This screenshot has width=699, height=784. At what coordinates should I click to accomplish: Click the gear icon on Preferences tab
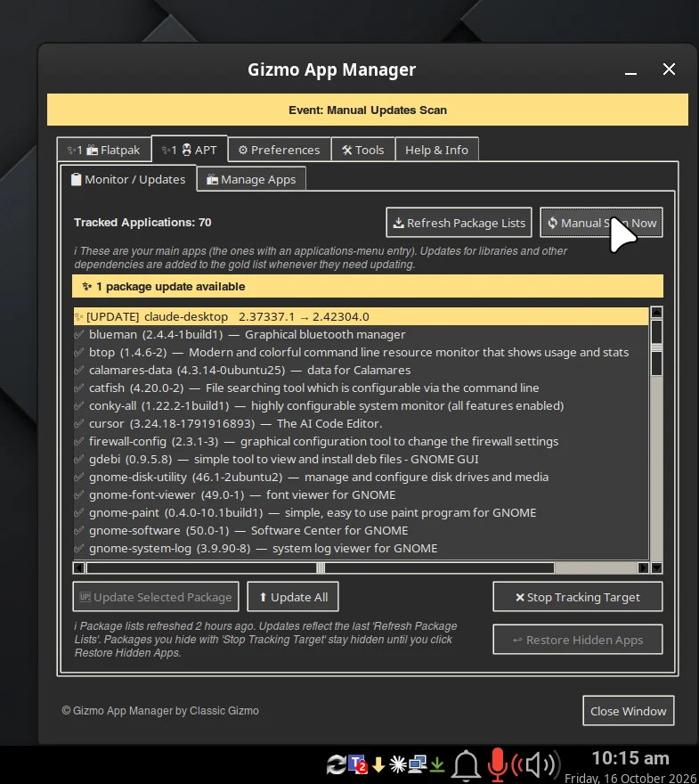click(x=243, y=150)
